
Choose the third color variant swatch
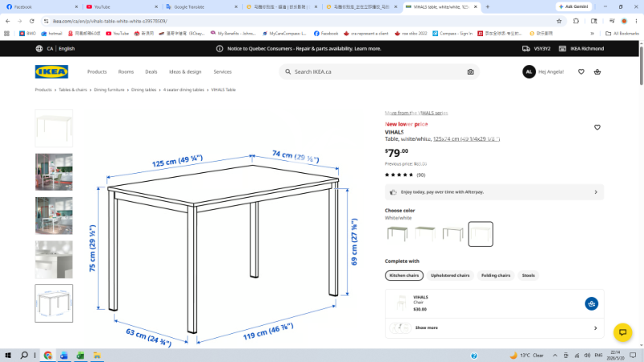tap(452, 234)
